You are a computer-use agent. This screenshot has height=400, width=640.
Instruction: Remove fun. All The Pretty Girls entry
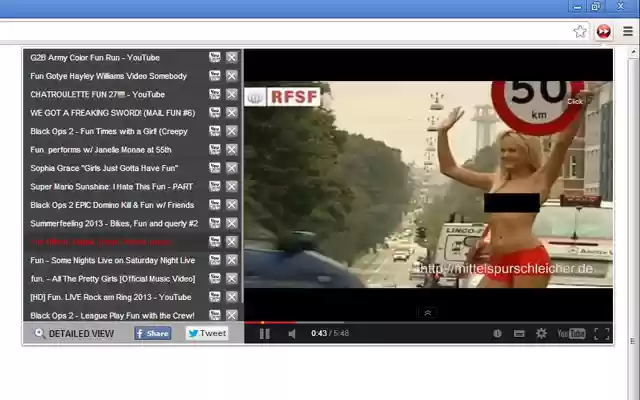(232, 278)
